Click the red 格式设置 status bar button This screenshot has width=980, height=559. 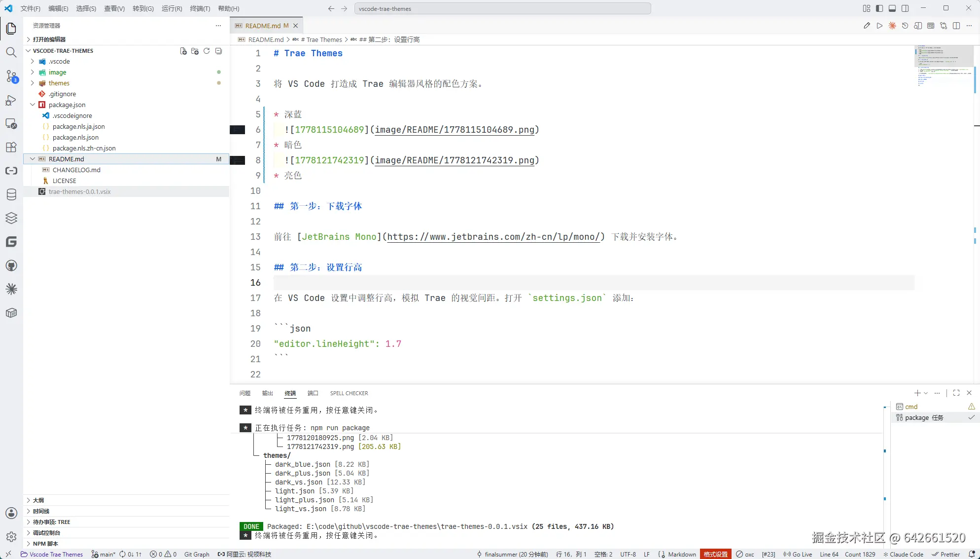[x=716, y=554]
